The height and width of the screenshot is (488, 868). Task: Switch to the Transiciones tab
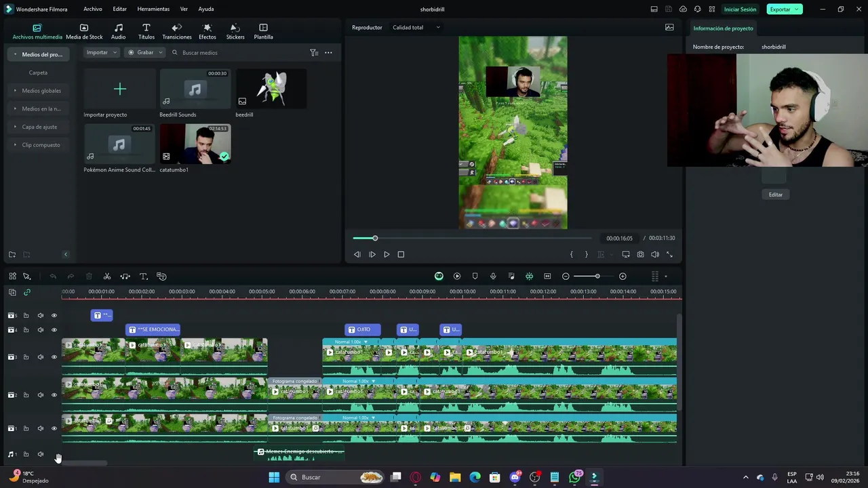(x=177, y=31)
